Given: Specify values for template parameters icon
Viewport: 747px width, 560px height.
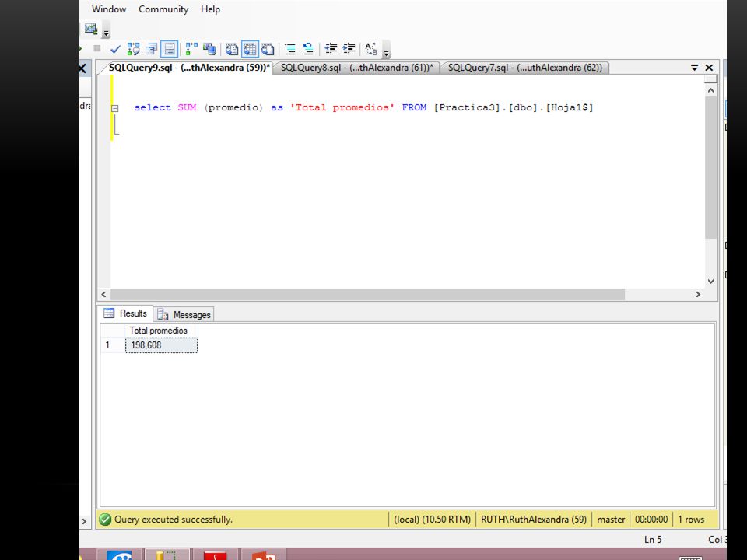Looking at the screenshot, I should click(x=371, y=48).
